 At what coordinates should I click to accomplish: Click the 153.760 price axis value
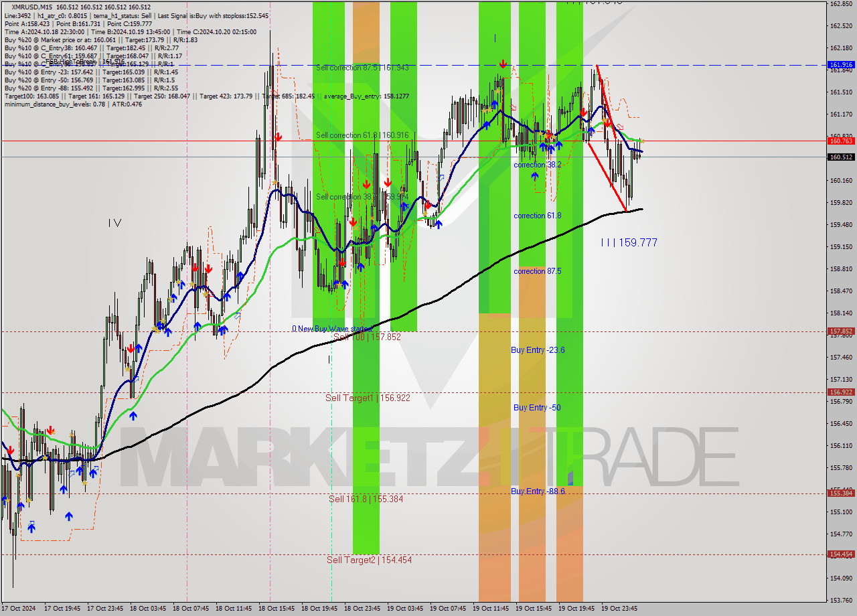click(x=841, y=601)
